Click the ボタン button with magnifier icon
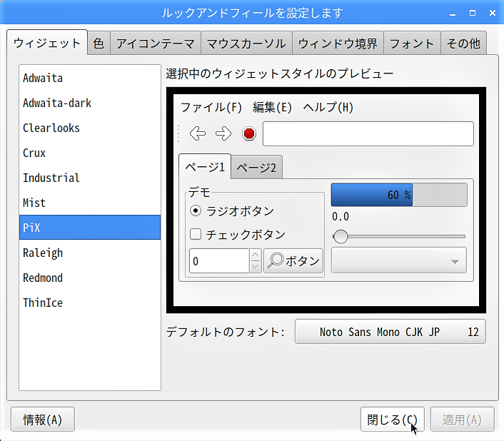This screenshot has height=441, width=504. pyautogui.click(x=293, y=260)
